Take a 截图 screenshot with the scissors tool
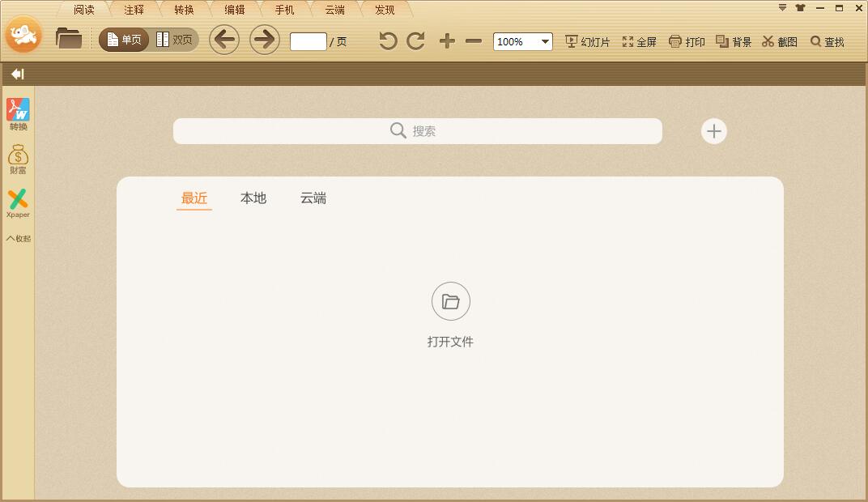 (778, 41)
